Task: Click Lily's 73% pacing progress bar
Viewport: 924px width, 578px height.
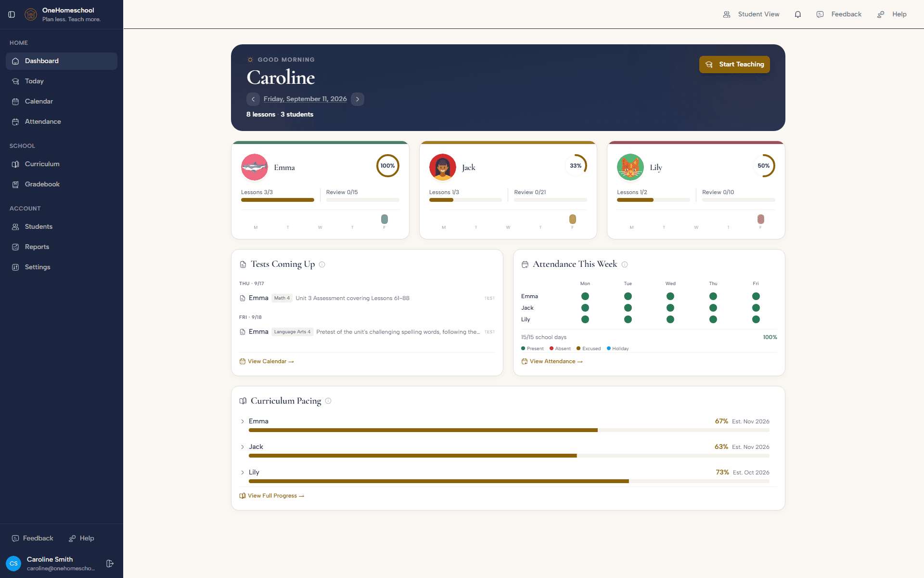Action: coord(509,481)
